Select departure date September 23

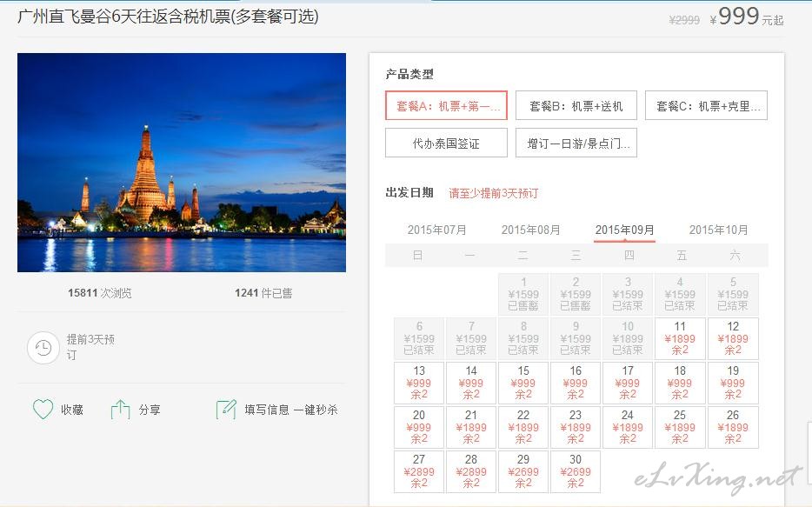click(x=576, y=427)
